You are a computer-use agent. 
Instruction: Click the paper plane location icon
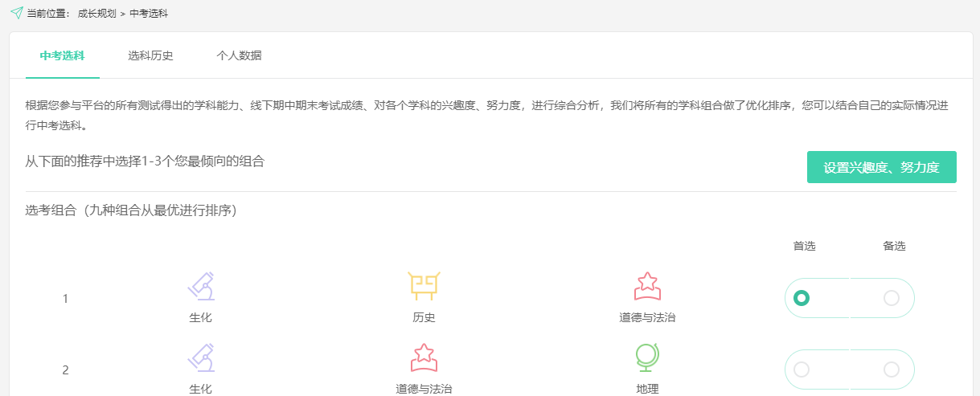click(x=16, y=14)
